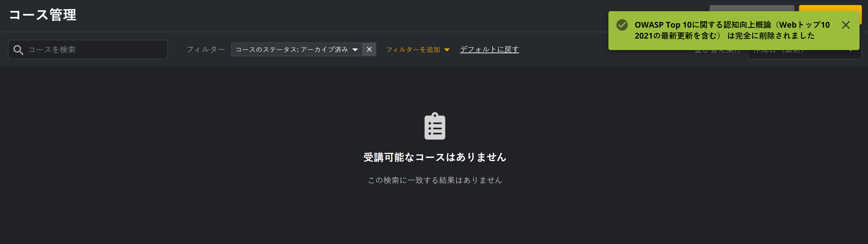868x244 pixels.
Task: Click the OWASP Top 10 deletion message text
Action: point(732,30)
